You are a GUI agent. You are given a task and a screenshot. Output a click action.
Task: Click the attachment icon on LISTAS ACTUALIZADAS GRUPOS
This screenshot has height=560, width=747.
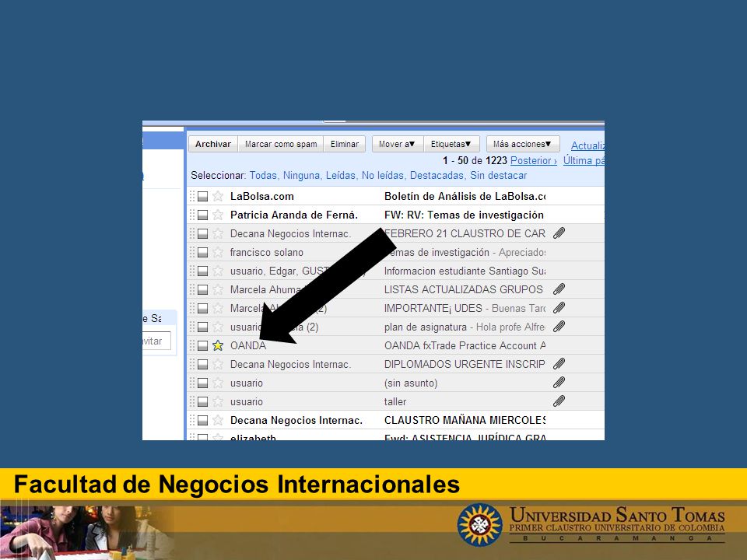(x=559, y=289)
